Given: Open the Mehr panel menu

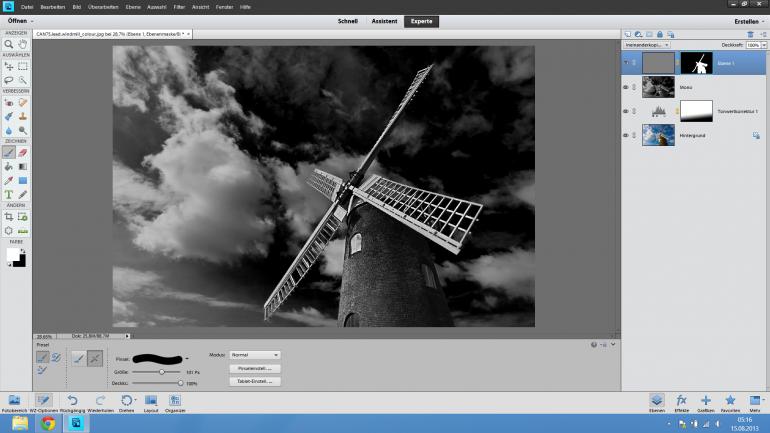Looking at the screenshot, I should pos(755,403).
